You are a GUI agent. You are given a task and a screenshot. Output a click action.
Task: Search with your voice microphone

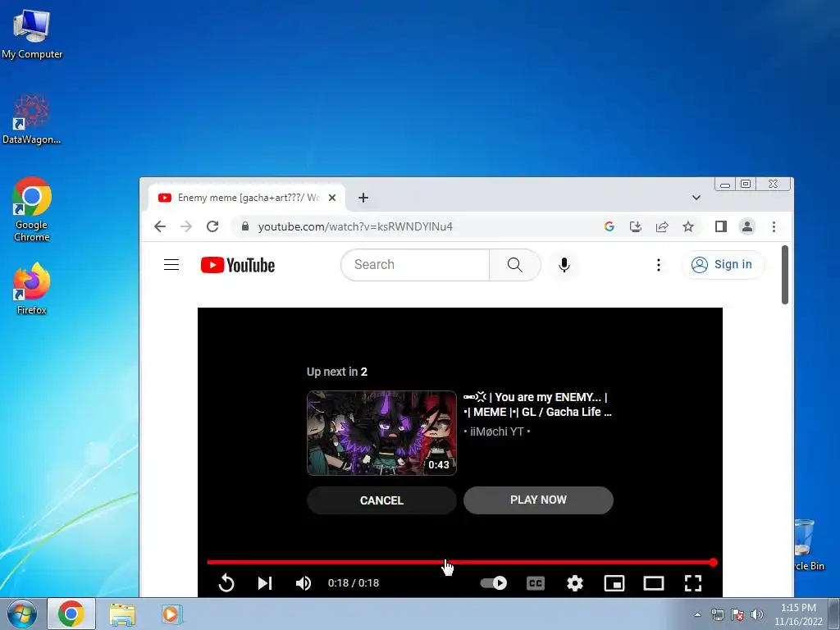click(x=564, y=265)
